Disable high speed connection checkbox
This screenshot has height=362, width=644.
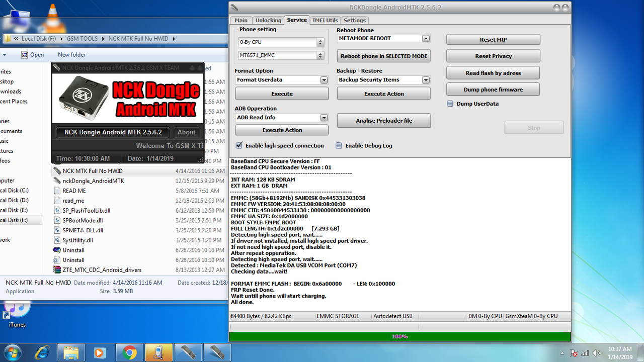click(x=239, y=145)
